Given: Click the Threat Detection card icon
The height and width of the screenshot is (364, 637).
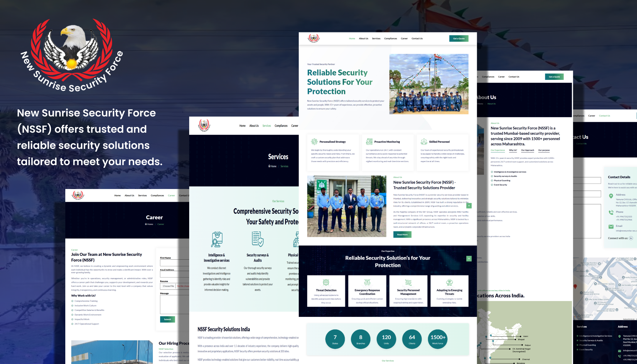Looking at the screenshot, I should (326, 283).
